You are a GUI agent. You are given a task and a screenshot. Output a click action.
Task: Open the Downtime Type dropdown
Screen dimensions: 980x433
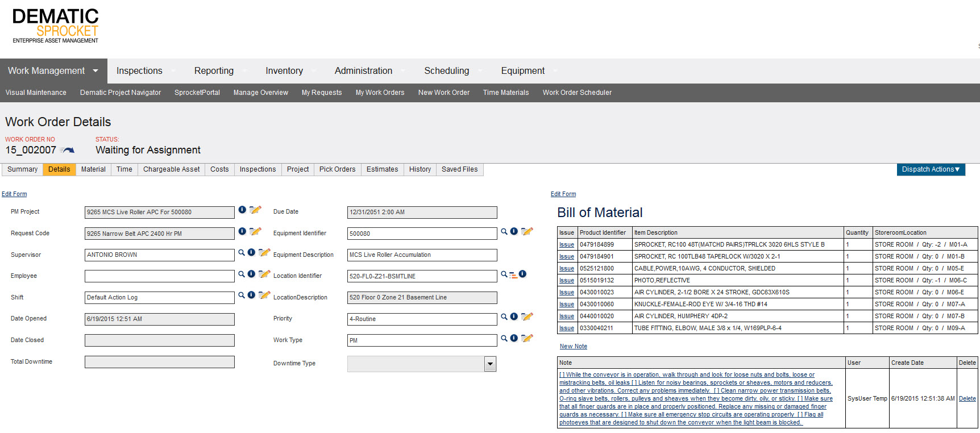490,364
